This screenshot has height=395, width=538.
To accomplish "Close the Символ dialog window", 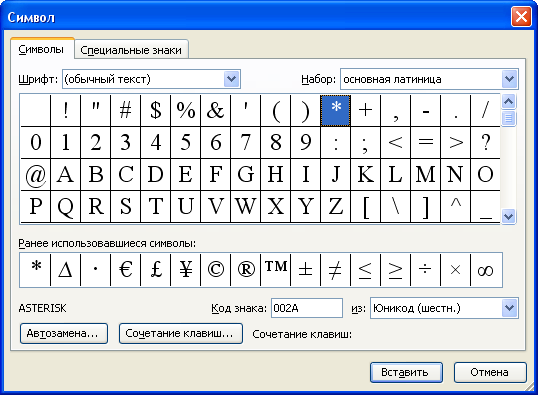I will point(521,16).
